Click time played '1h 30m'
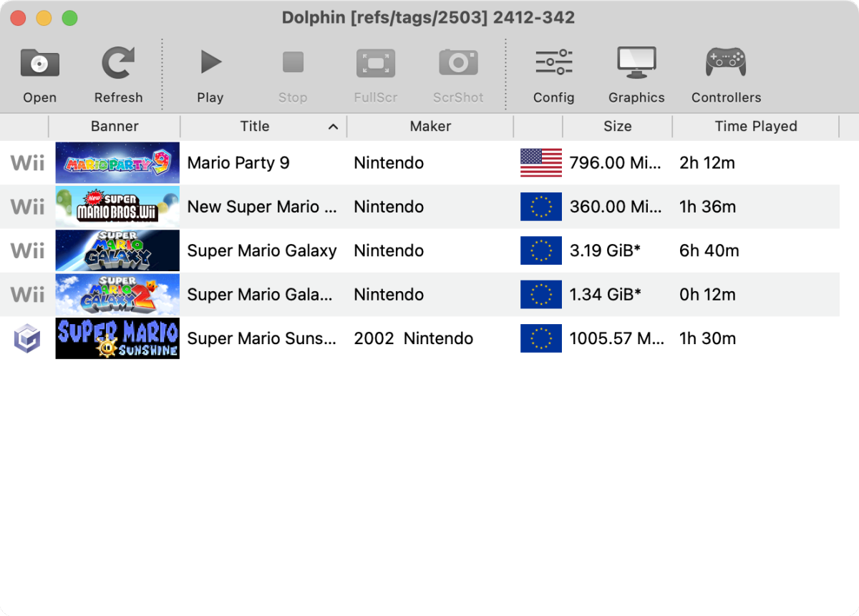The image size is (859, 616). coord(707,338)
